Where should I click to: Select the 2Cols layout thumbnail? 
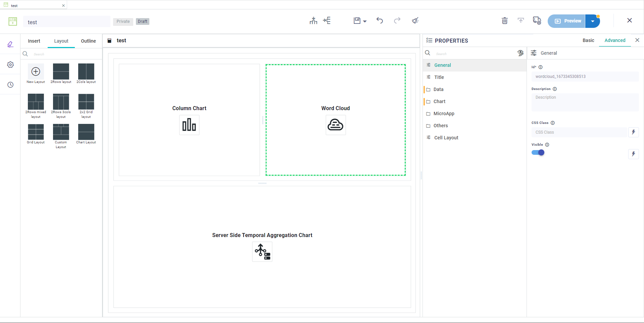coord(86,72)
